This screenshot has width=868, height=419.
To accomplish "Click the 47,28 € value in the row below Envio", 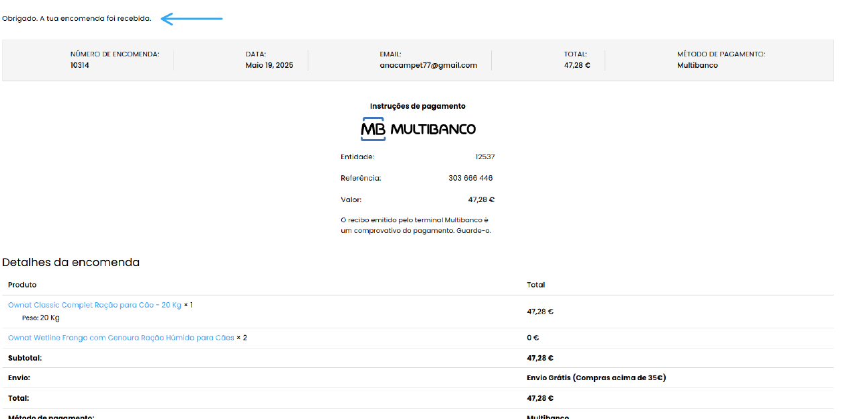I will pos(540,398).
